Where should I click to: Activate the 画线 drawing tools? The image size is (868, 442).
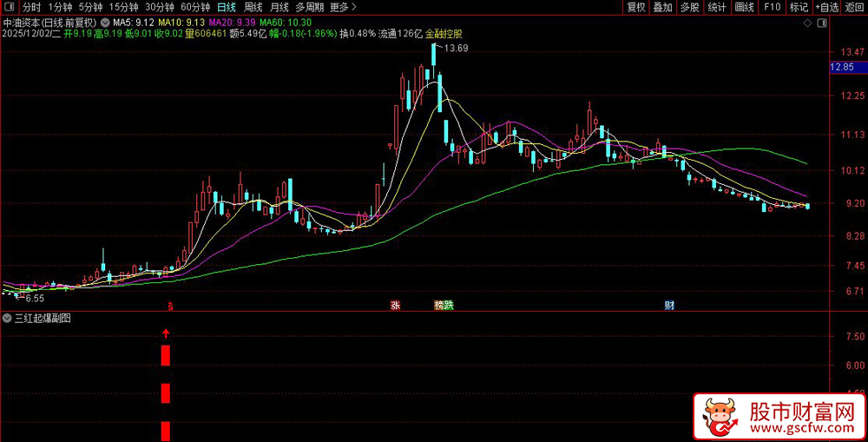(x=745, y=7)
